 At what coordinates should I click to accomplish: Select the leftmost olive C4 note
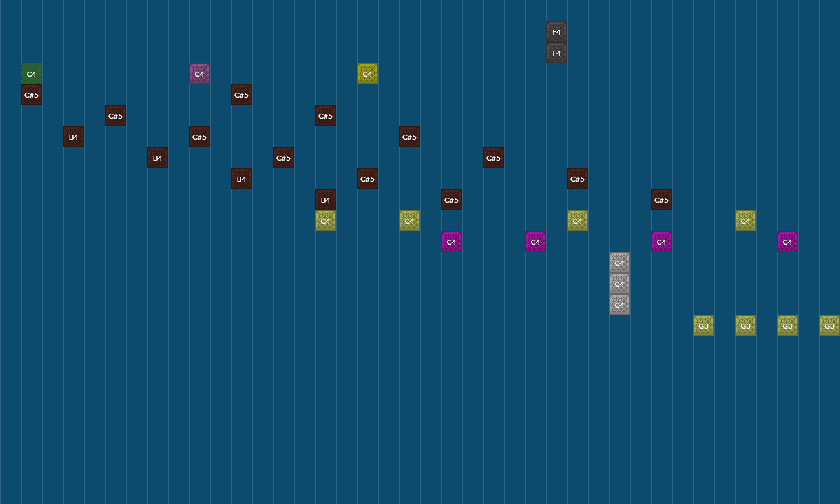[325, 220]
